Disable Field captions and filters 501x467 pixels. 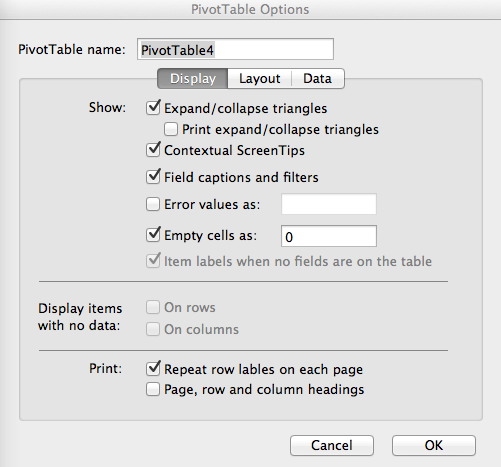[153, 177]
